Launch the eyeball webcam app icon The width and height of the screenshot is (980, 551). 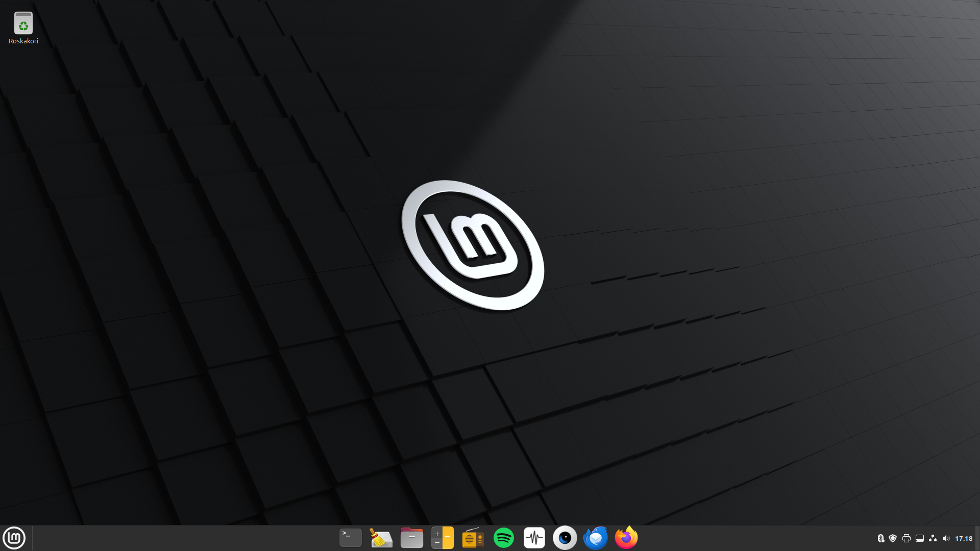point(565,538)
